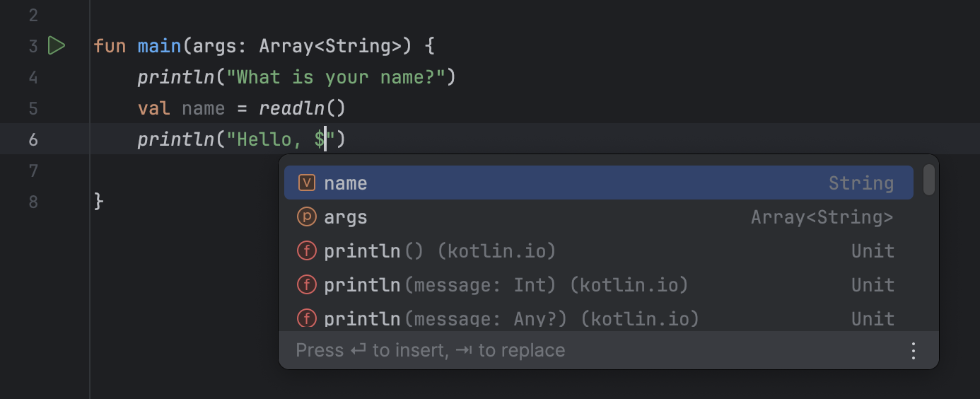
Task: Click line number 6 in the gutter
Action: pos(33,139)
